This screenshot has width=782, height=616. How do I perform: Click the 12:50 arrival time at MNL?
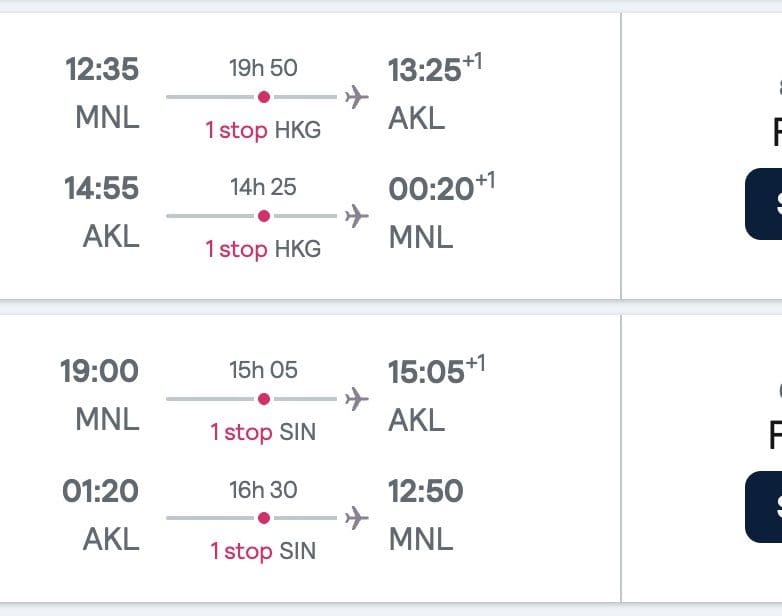click(x=426, y=491)
